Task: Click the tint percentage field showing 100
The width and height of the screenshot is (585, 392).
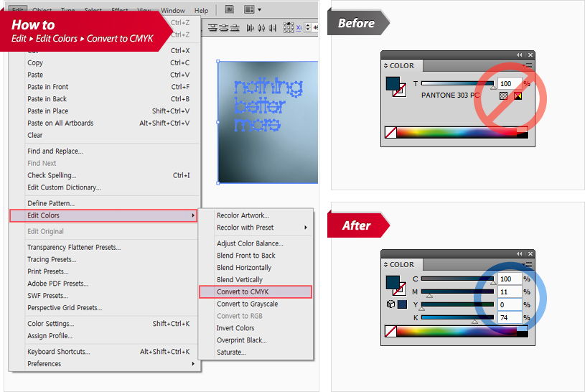Action: click(509, 84)
